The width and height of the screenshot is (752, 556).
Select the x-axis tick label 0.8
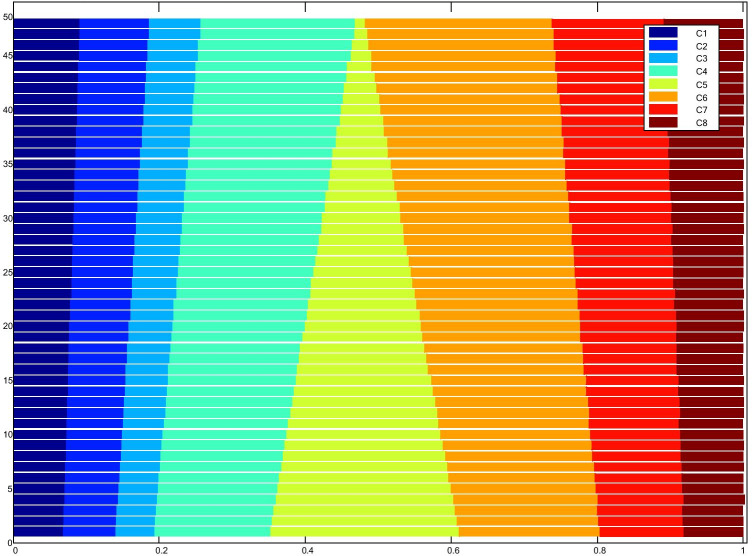[598, 550]
